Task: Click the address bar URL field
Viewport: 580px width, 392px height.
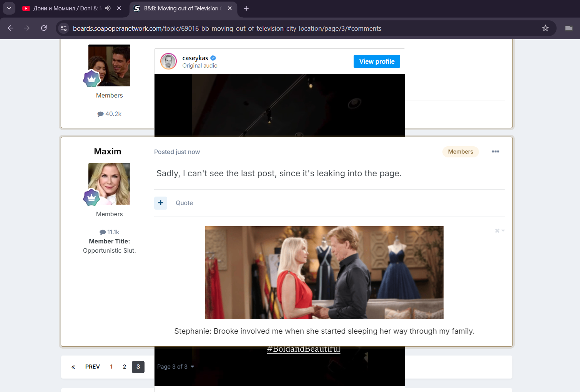Action: pyautogui.click(x=227, y=28)
